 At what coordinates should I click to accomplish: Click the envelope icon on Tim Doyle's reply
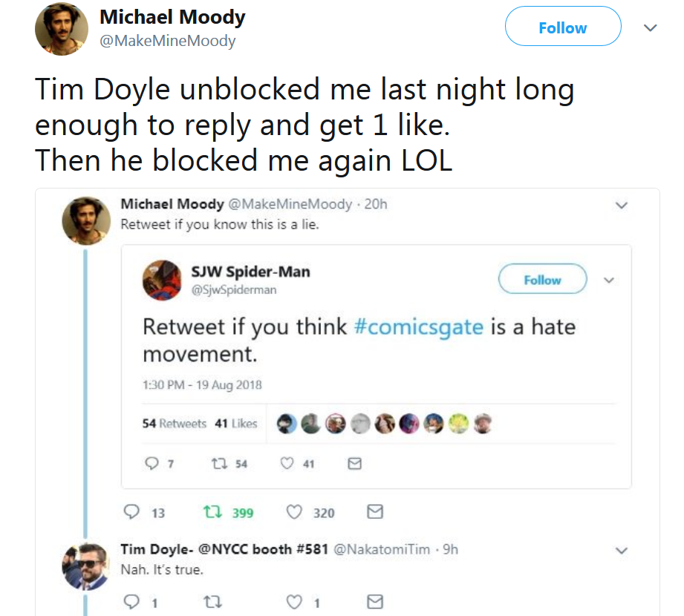point(375,602)
